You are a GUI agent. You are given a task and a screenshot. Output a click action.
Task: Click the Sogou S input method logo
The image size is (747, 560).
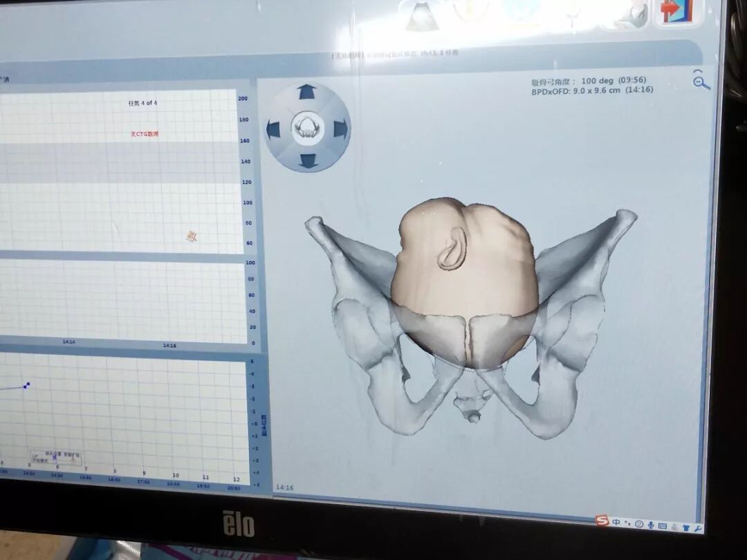click(x=602, y=520)
